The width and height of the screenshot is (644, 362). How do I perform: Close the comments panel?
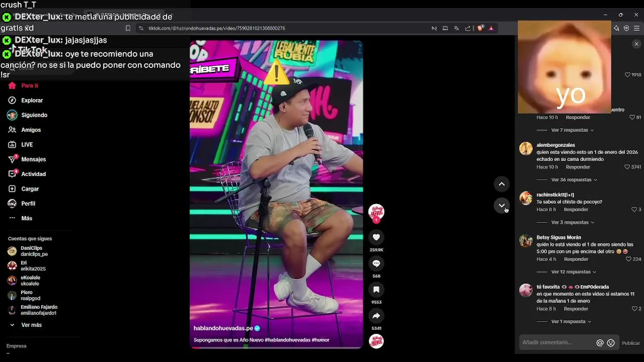tap(636, 44)
